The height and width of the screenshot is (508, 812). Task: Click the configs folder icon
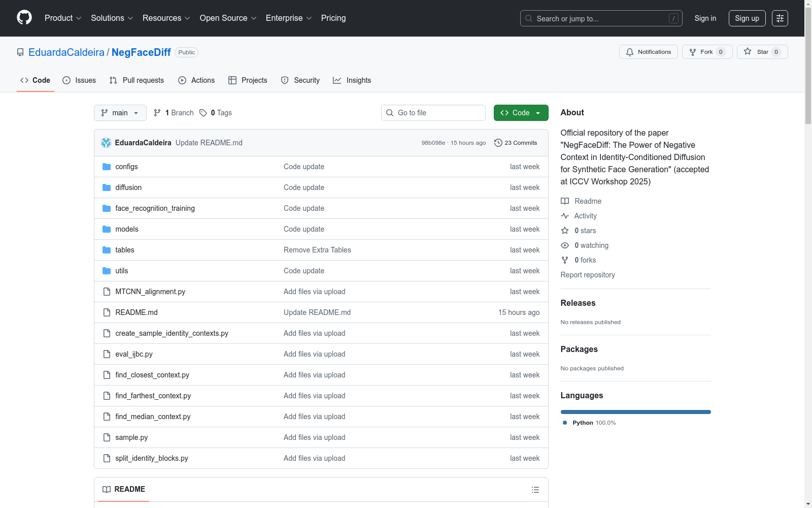point(107,167)
